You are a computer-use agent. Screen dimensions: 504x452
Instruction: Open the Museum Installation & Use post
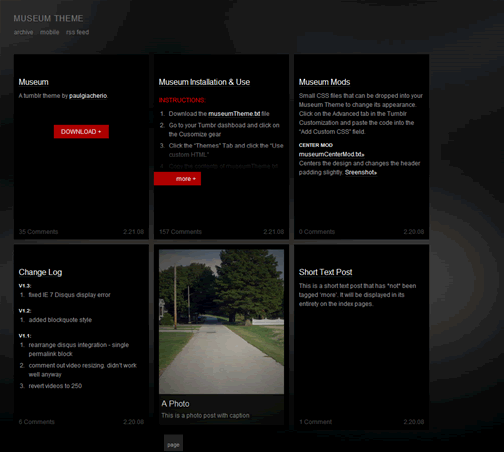tap(204, 82)
